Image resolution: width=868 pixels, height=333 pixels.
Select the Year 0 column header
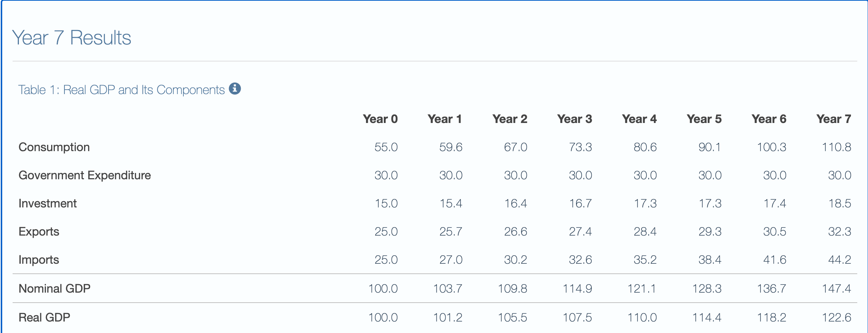click(380, 119)
